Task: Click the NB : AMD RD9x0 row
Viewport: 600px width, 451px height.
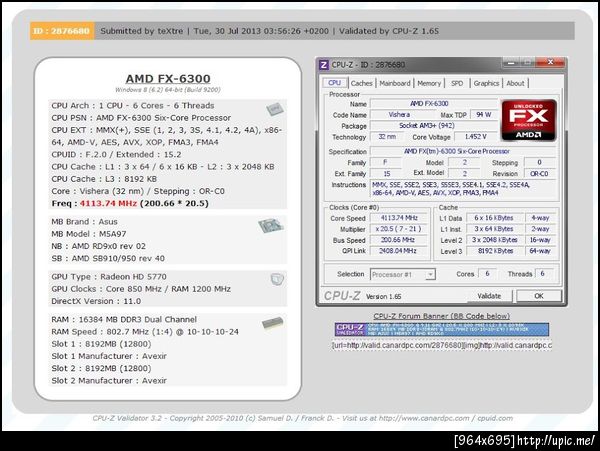Action: [x=98, y=246]
